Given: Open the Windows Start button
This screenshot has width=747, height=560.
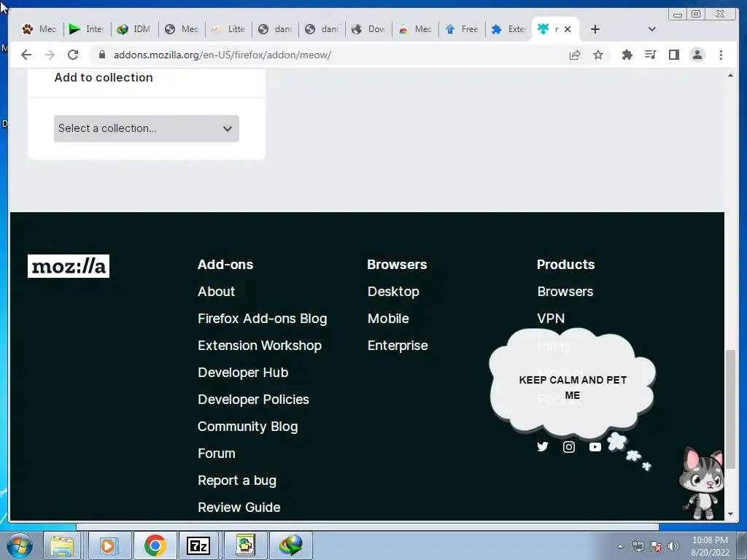Looking at the screenshot, I should pos(20,545).
